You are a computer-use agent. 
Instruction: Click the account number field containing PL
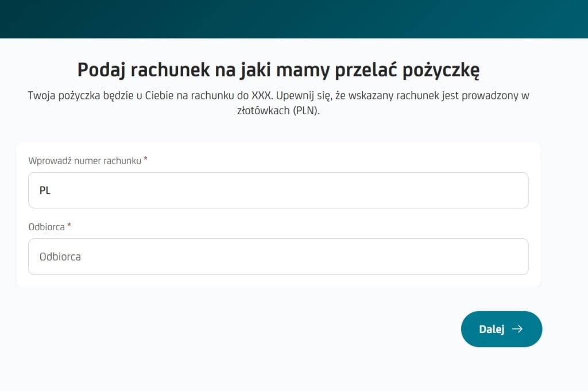[x=278, y=190]
